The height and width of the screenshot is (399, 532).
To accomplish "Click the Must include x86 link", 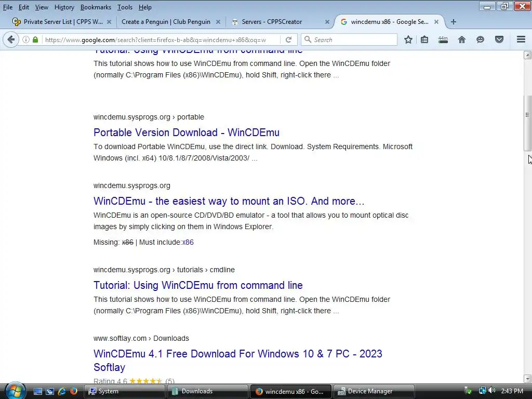I will (188, 242).
